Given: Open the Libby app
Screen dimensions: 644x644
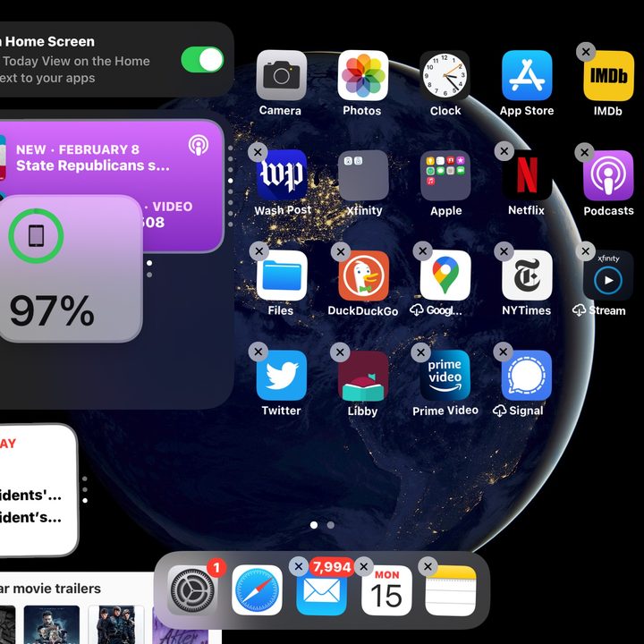Looking at the screenshot, I should click(363, 376).
